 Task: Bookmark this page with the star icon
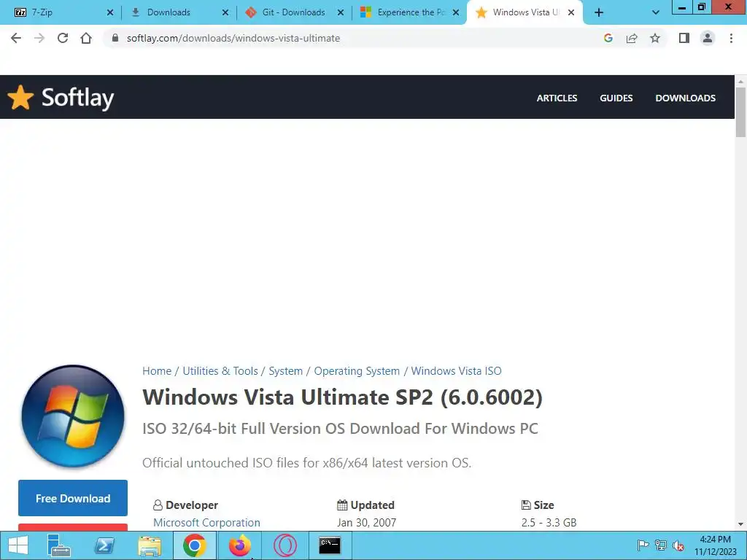(655, 38)
